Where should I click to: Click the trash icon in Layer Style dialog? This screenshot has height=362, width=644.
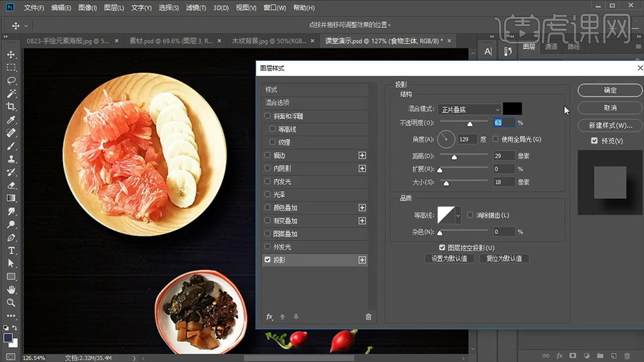click(x=368, y=317)
